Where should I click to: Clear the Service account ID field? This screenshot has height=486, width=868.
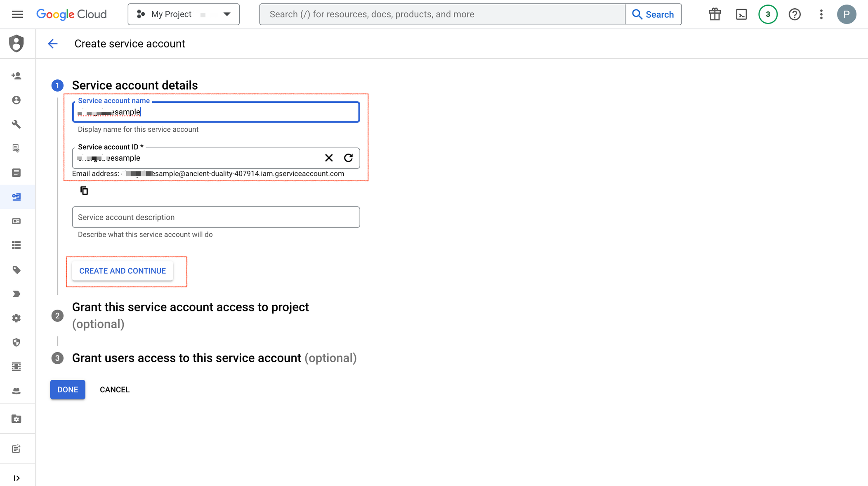tap(328, 158)
